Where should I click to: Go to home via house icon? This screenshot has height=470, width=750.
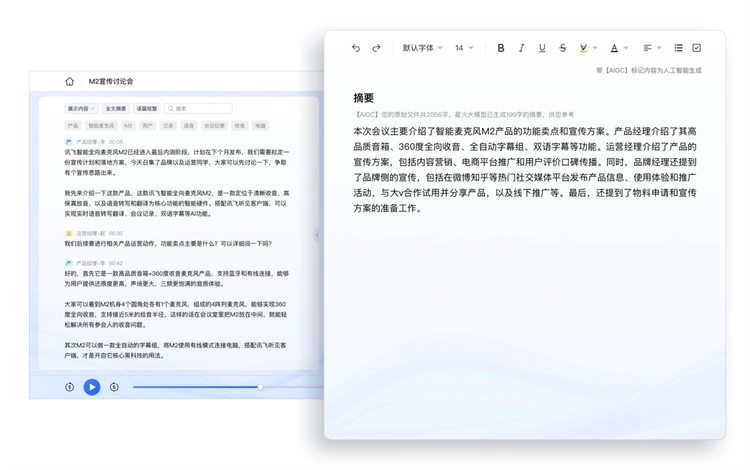(x=69, y=81)
